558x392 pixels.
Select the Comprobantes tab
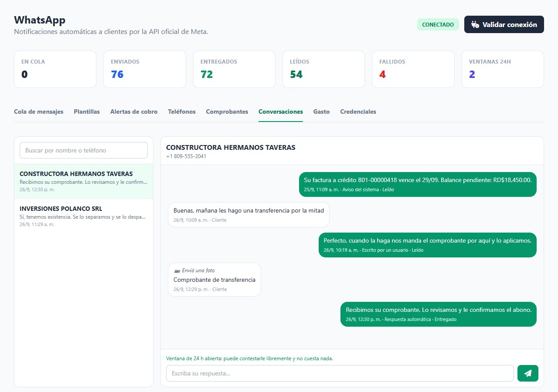point(227,112)
